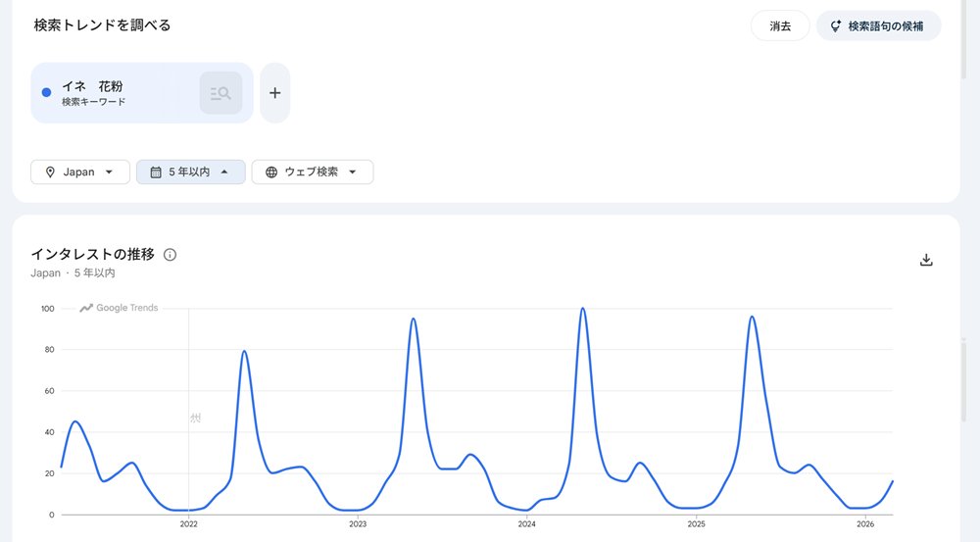Click the インタレストの推移 heading
This screenshot has width=980, height=542.
[93, 255]
